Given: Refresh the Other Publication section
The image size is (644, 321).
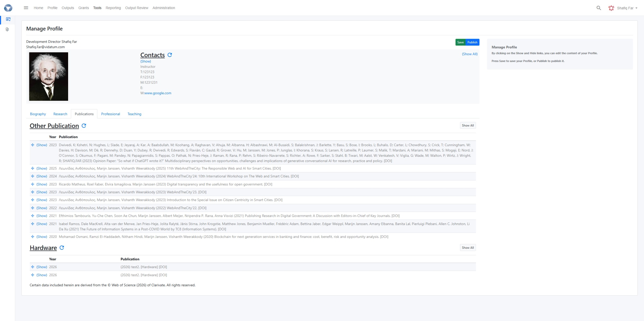Looking at the screenshot, I should 84,126.
